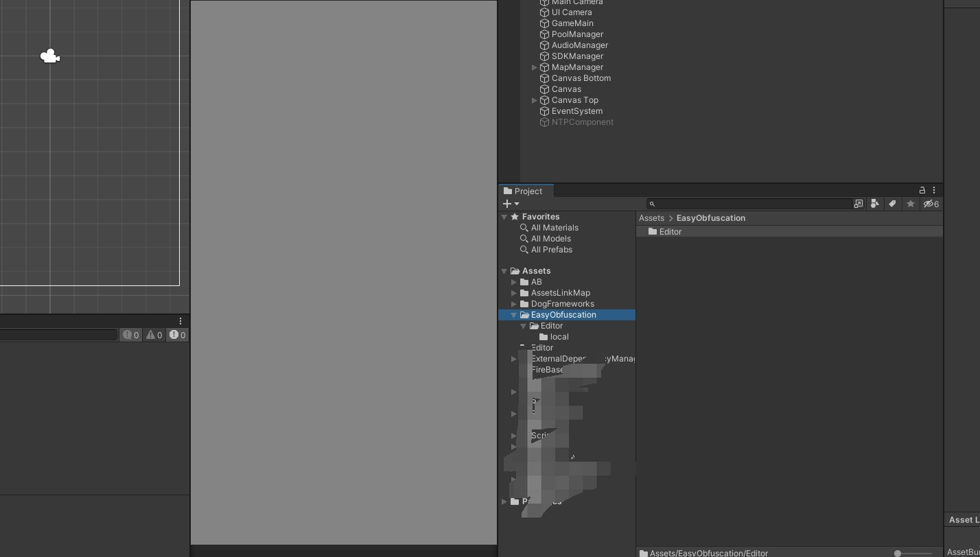Click the cube icon beside Canvas
980x557 pixels.
coord(544,89)
